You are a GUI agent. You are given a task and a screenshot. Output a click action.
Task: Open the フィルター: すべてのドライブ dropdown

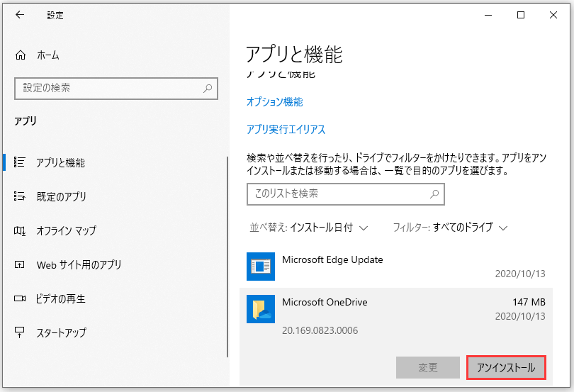click(450, 228)
